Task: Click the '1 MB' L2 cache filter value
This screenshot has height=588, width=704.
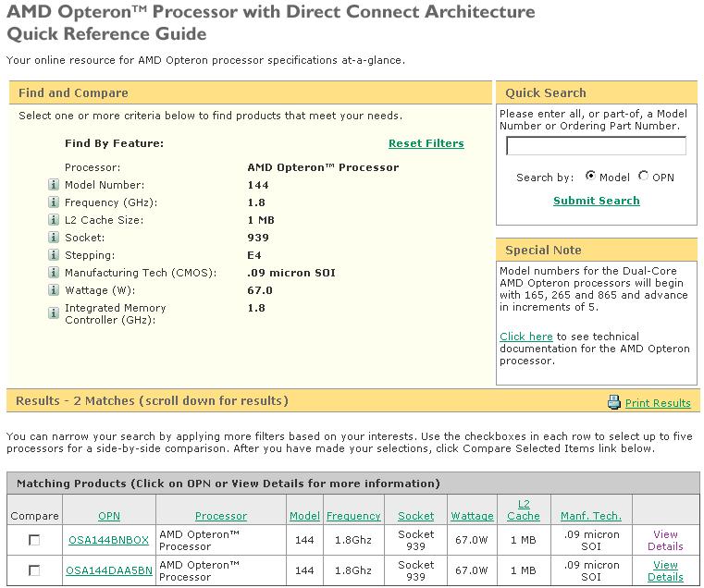Action: pyautogui.click(x=261, y=220)
